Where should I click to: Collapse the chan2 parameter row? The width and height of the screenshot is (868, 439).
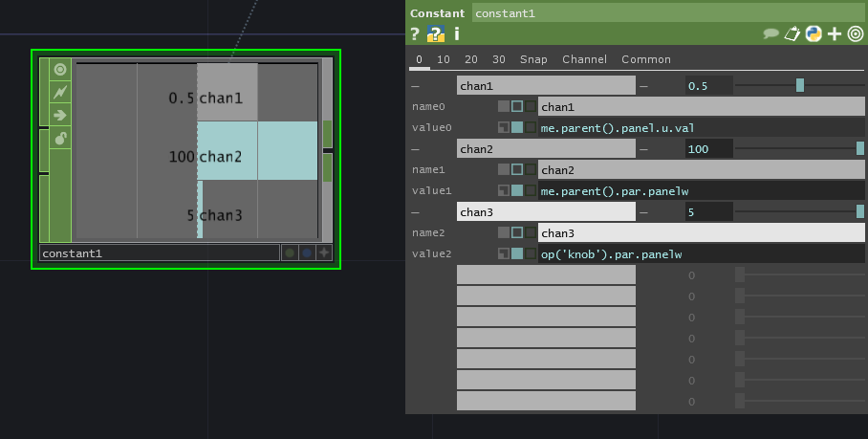coord(416,149)
